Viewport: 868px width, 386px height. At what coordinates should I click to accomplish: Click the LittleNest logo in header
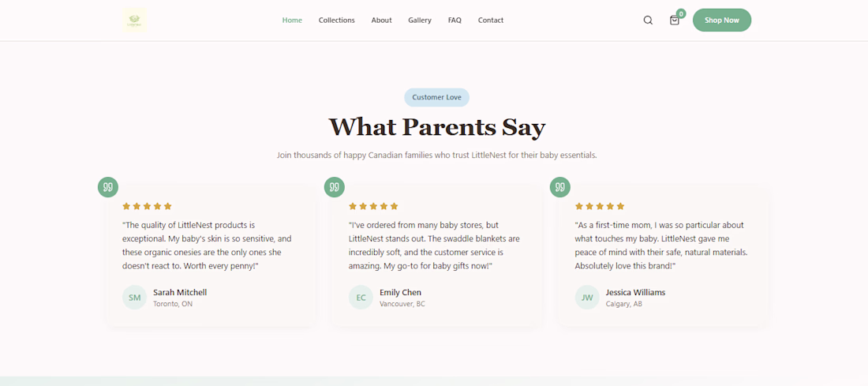tap(134, 20)
